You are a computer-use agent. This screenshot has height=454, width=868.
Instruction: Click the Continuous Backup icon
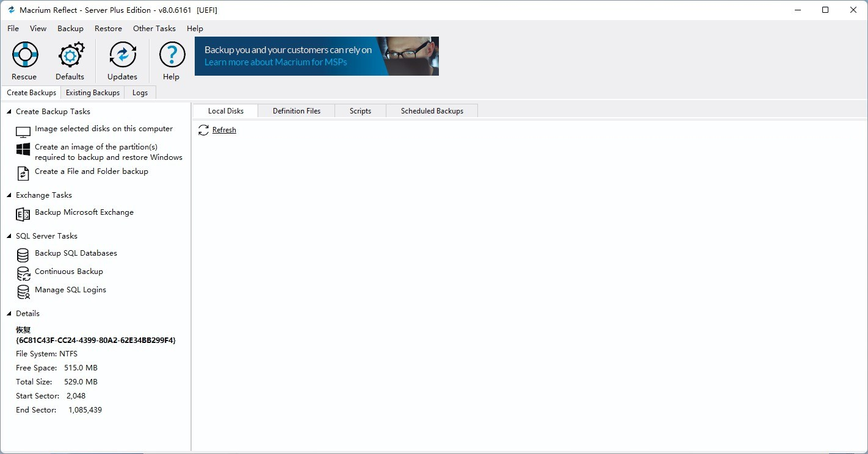point(23,273)
